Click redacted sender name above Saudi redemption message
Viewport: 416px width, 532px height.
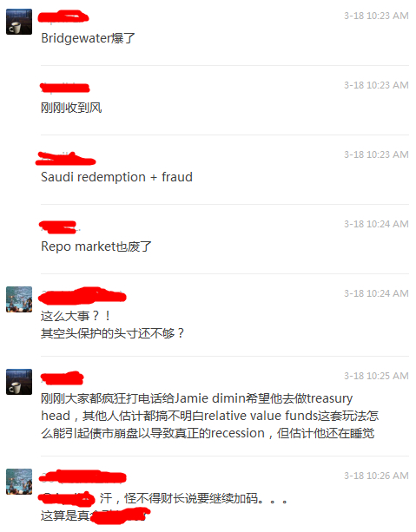(65, 159)
